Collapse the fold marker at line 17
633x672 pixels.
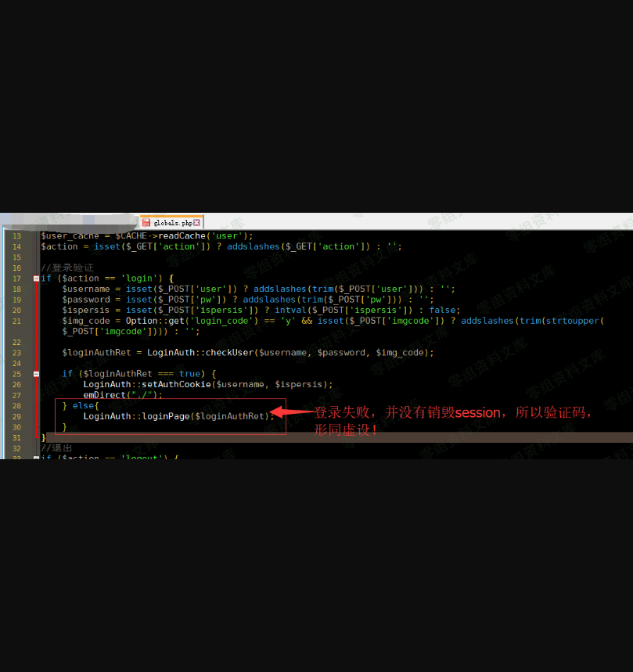click(36, 279)
